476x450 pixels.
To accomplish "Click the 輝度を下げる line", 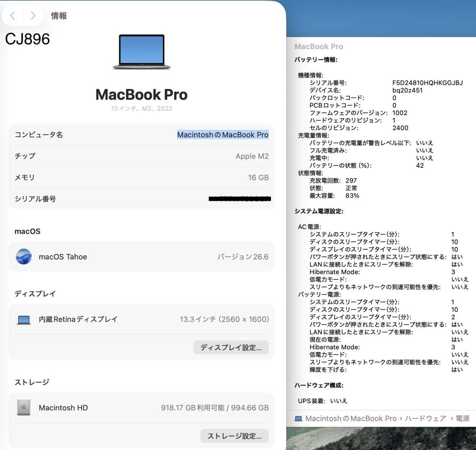I will (x=386, y=370).
